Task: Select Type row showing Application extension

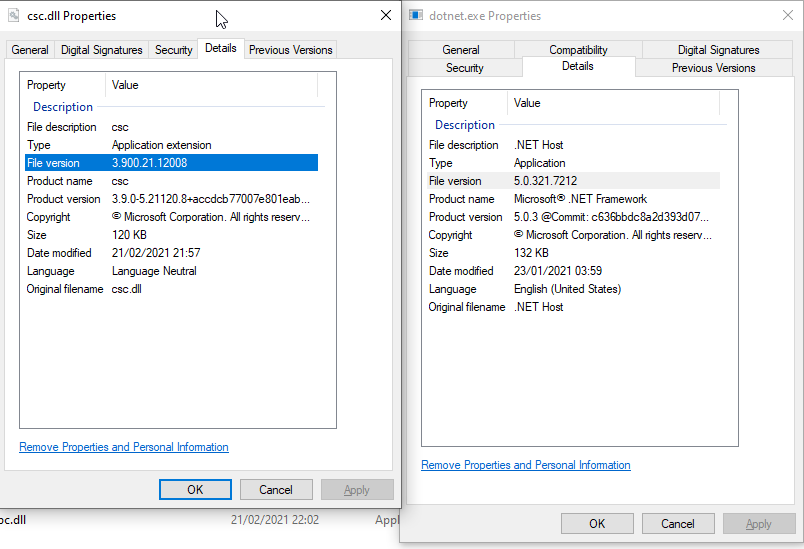Action: coord(171,145)
